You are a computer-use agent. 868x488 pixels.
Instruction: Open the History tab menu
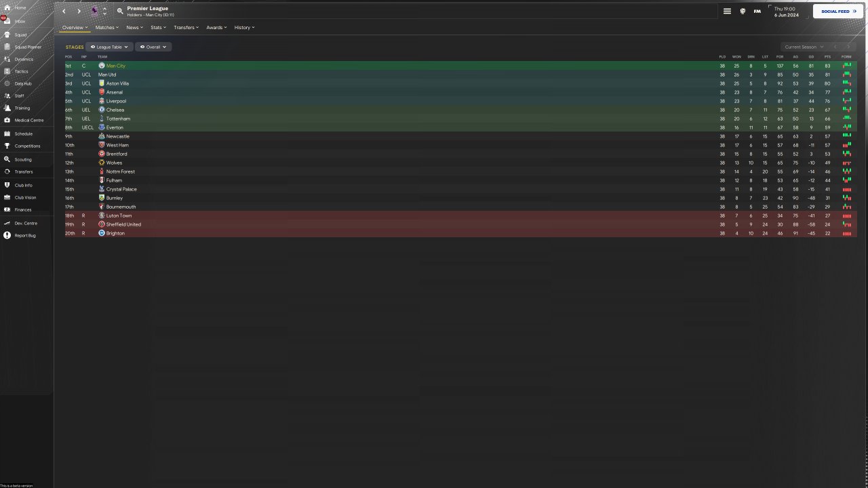point(244,28)
